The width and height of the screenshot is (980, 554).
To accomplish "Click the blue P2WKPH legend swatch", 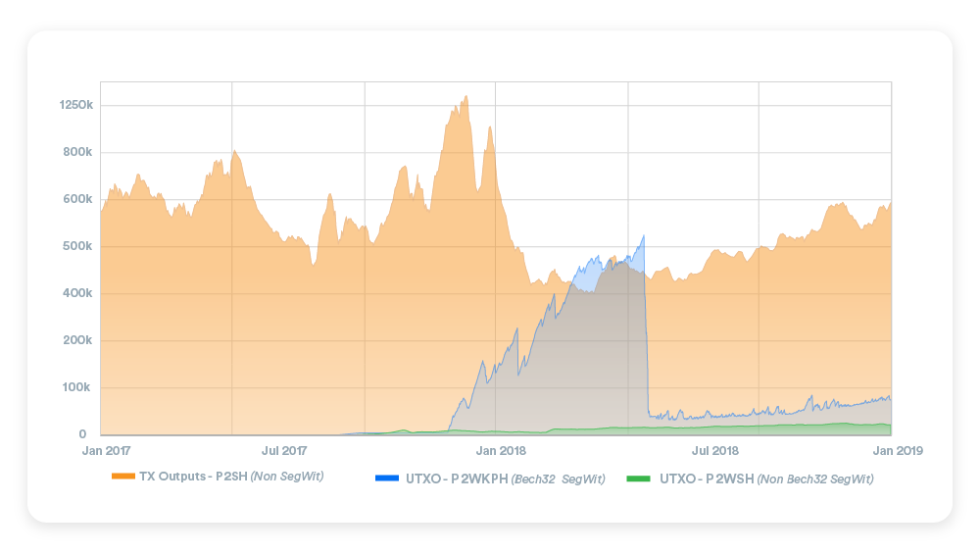I will 387,478.
